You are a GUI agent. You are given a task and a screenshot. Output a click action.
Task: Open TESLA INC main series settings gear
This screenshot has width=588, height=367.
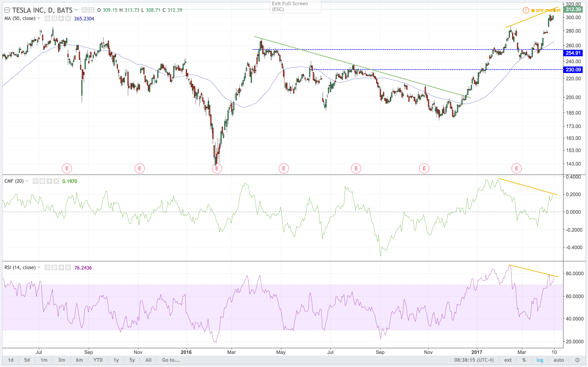click(x=91, y=10)
